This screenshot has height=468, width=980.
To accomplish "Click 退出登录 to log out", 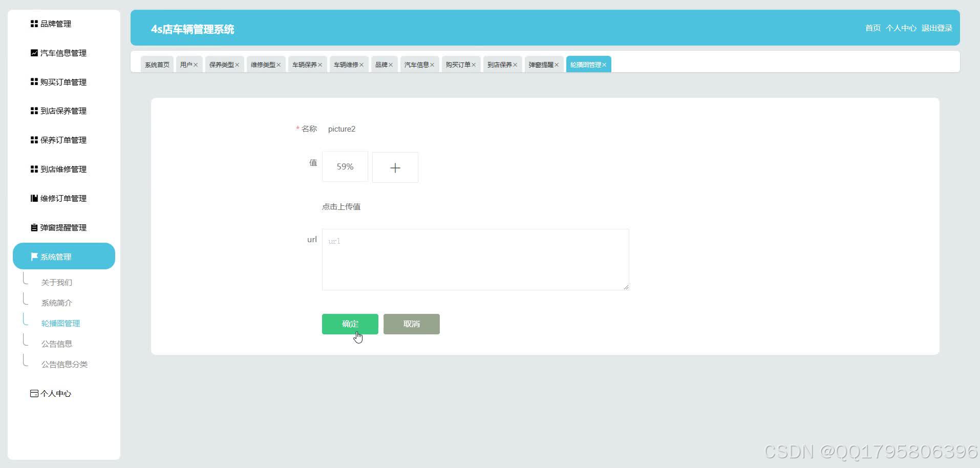I will coord(936,28).
